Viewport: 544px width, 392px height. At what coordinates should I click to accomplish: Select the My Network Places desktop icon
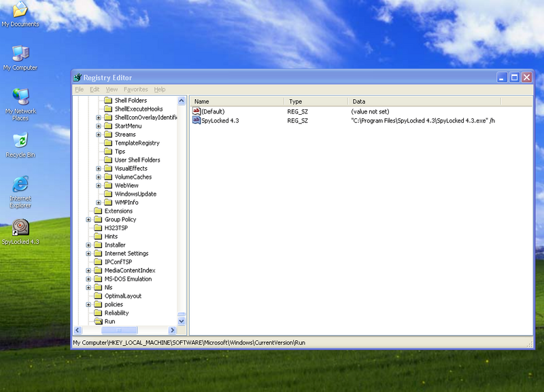tap(20, 105)
